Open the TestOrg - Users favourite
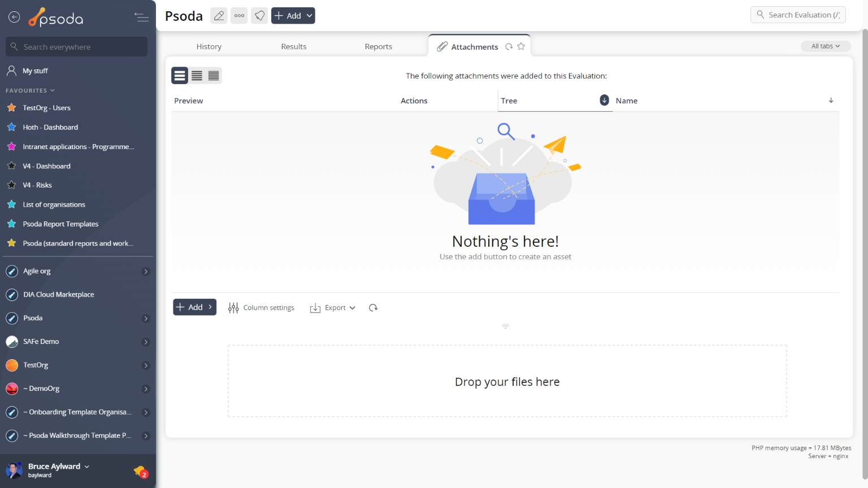The height and width of the screenshot is (488, 868). point(46,108)
